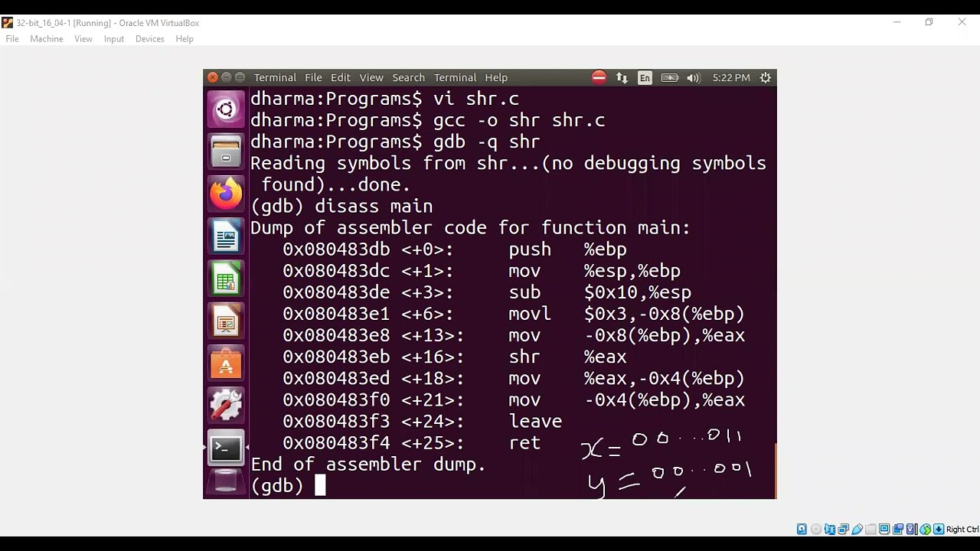The width and height of the screenshot is (980, 551).
Task: Open Ubuntu Software from the dock
Action: [x=226, y=364]
